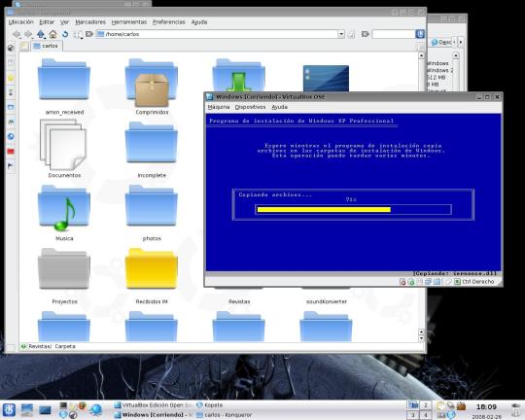Switch to virtual desktop 2 in the pager
Viewport: 525px width, 420px height.
(x=426, y=405)
